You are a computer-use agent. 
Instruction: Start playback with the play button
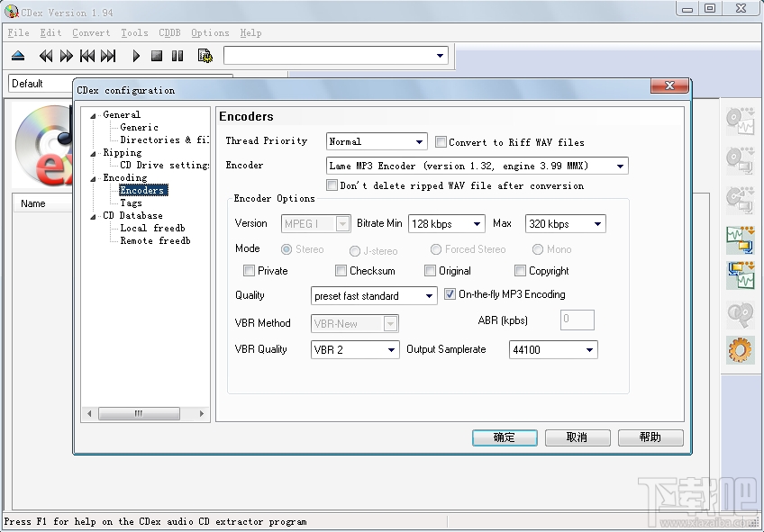point(136,56)
